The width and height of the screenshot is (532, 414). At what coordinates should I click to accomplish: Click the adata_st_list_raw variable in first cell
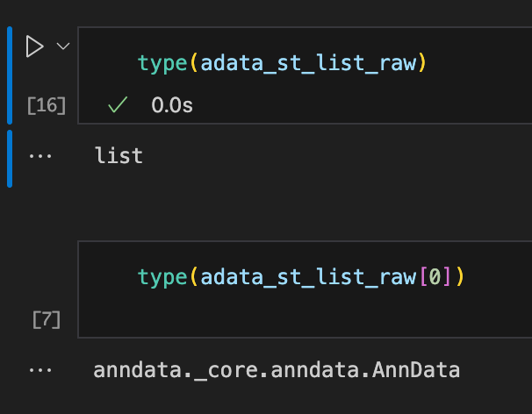tap(308, 63)
